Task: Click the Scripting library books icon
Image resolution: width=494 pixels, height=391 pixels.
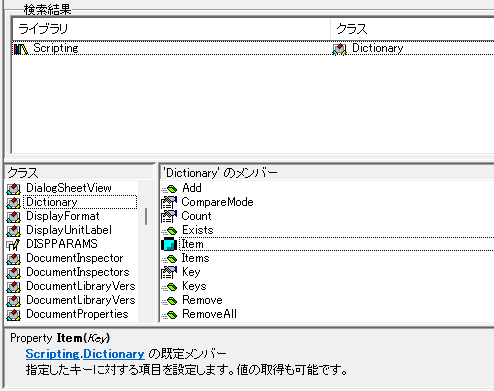Action: coord(21,49)
